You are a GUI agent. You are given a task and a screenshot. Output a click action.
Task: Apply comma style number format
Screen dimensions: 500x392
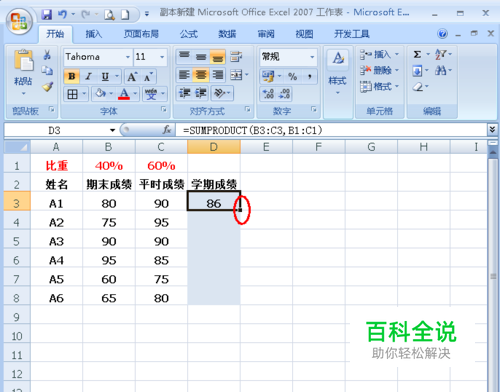pos(310,76)
